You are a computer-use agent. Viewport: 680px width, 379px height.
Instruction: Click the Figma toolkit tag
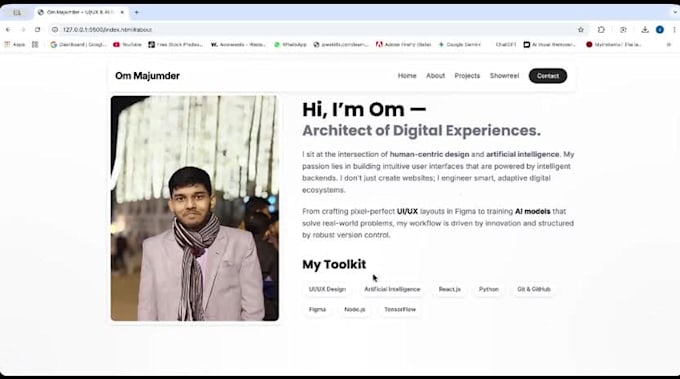point(317,310)
